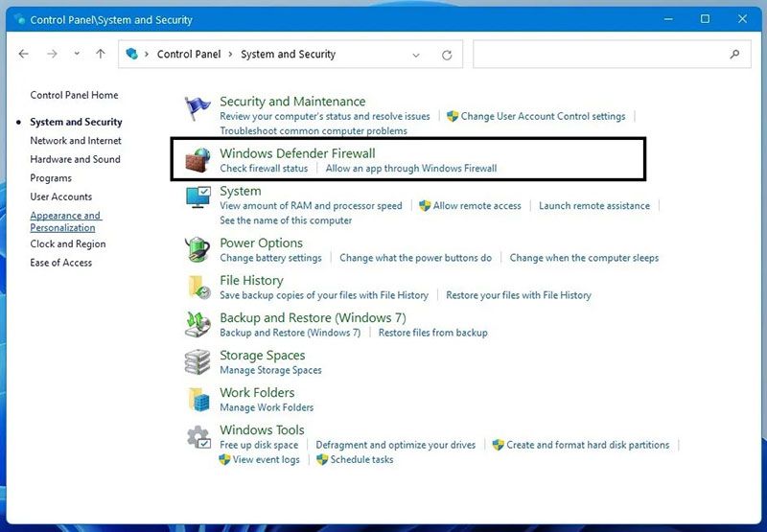Click the Storage Spaces drives icon
The image size is (767, 532).
(198, 361)
